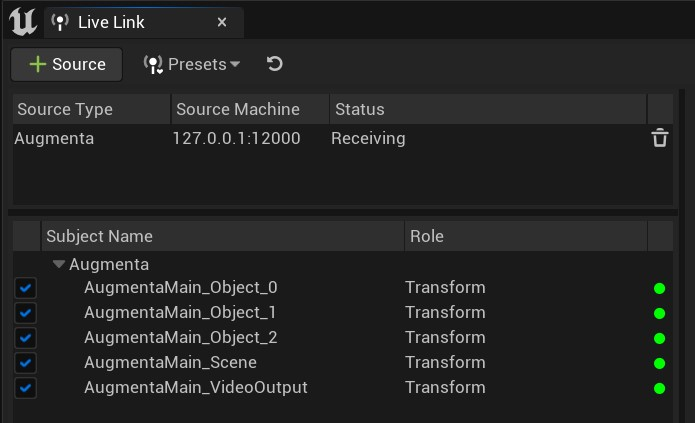The image size is (695, 423).
Task: Click Transform role of AugmentaMain_Scene
Action: (x=445, y=362)
